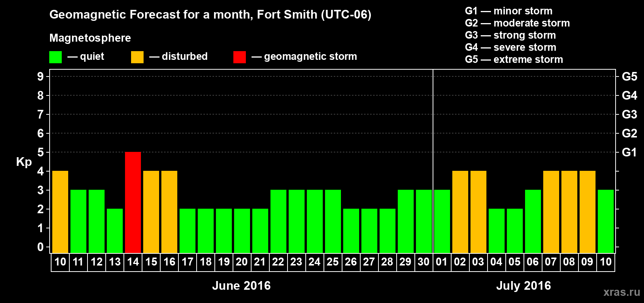The height and width of the screenshot is (303, 644).
Task: Click the green bar for June 26
Action: [x=351, y=231]
